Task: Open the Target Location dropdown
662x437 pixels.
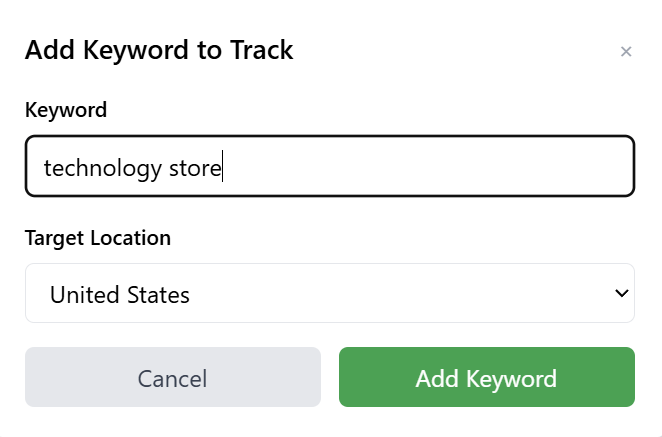Action: (x=330, y=294)
